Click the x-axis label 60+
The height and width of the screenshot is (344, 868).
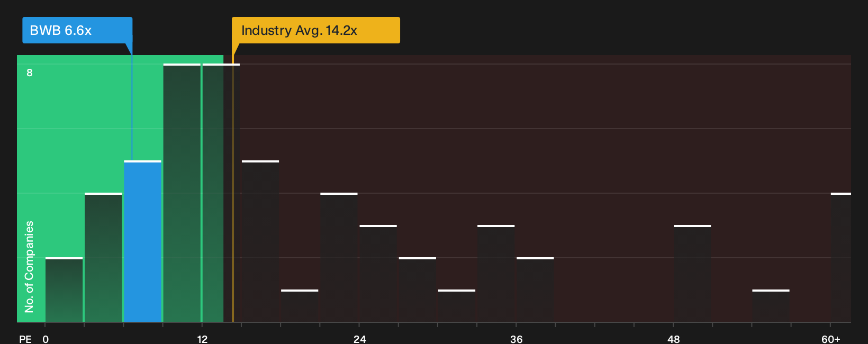point(831,339)
